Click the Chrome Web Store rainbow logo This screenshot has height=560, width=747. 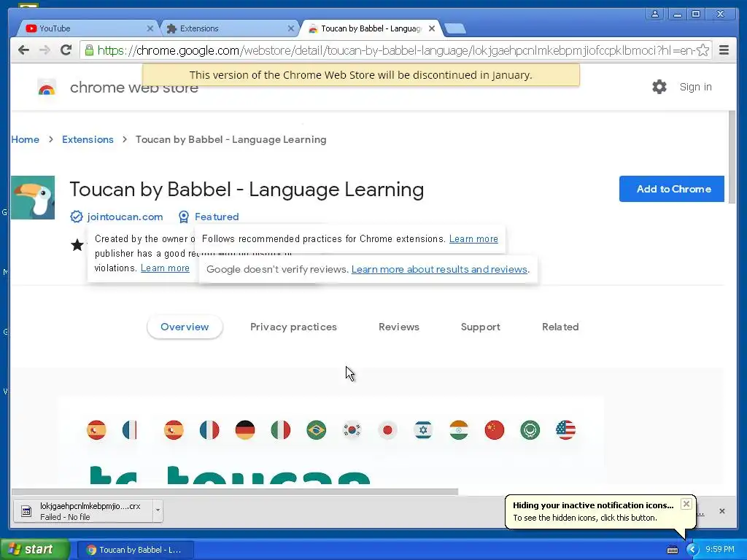point(47,87)
